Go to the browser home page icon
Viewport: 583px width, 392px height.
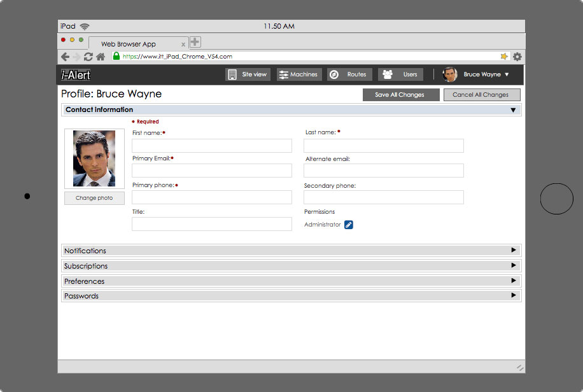pyautogui.click(x=101, y=57)
